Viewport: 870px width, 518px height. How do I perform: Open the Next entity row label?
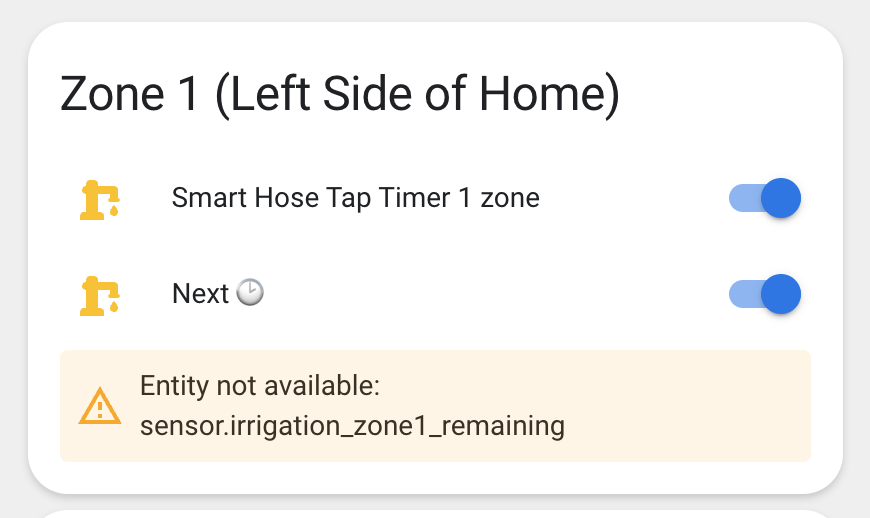[x=200, y=294]
